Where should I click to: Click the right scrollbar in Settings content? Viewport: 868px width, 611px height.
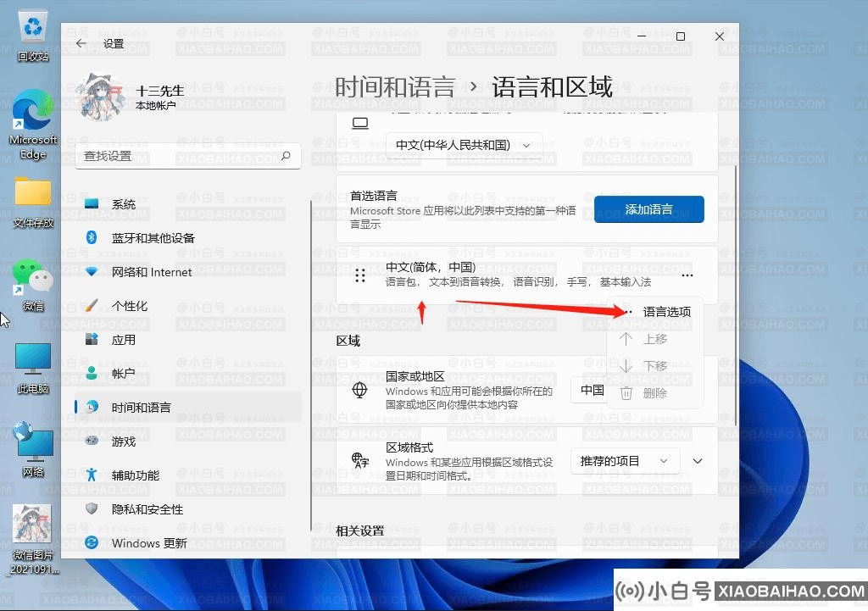[x=736, y=295]
